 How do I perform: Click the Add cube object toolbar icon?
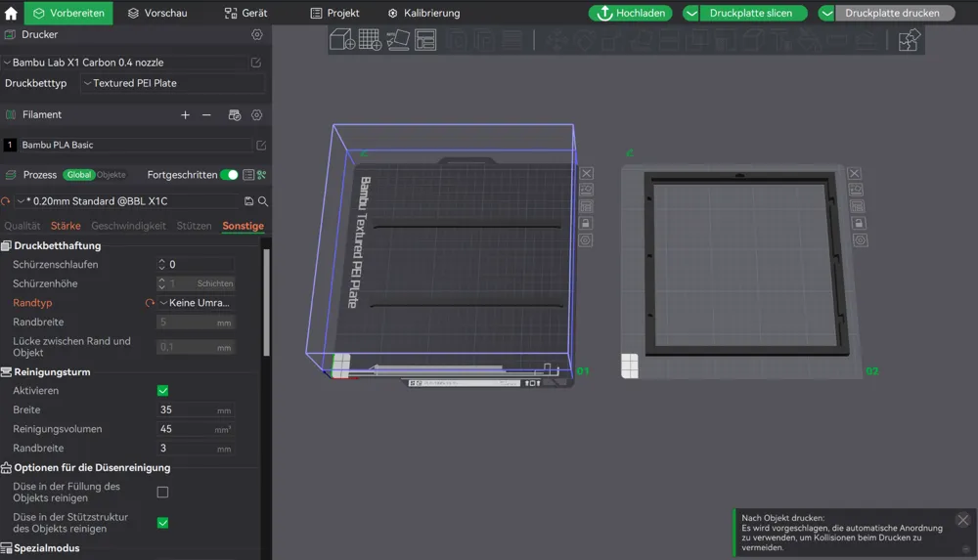[341, 40]
